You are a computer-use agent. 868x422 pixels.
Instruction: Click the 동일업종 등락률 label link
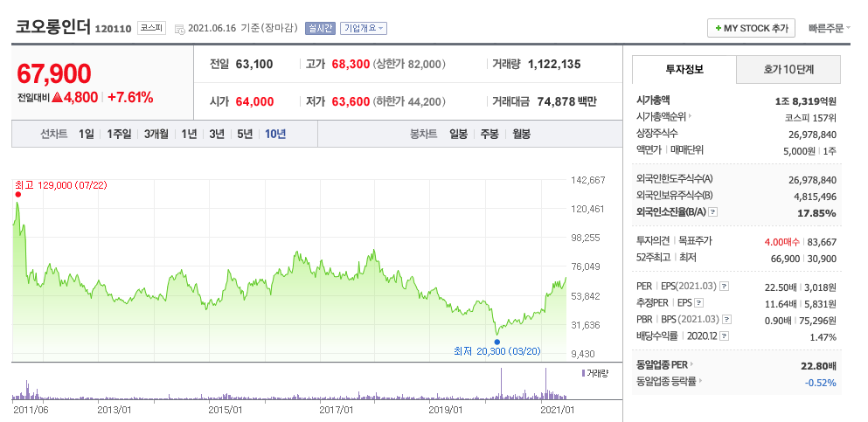click(x=666, y=381)
